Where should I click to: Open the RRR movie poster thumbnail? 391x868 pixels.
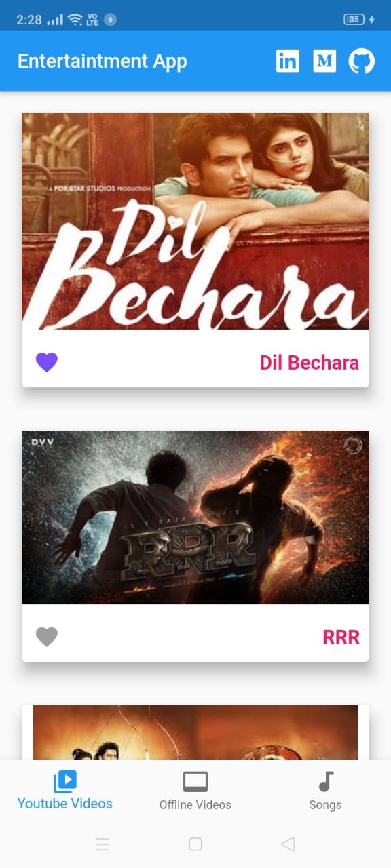[195, 517]
